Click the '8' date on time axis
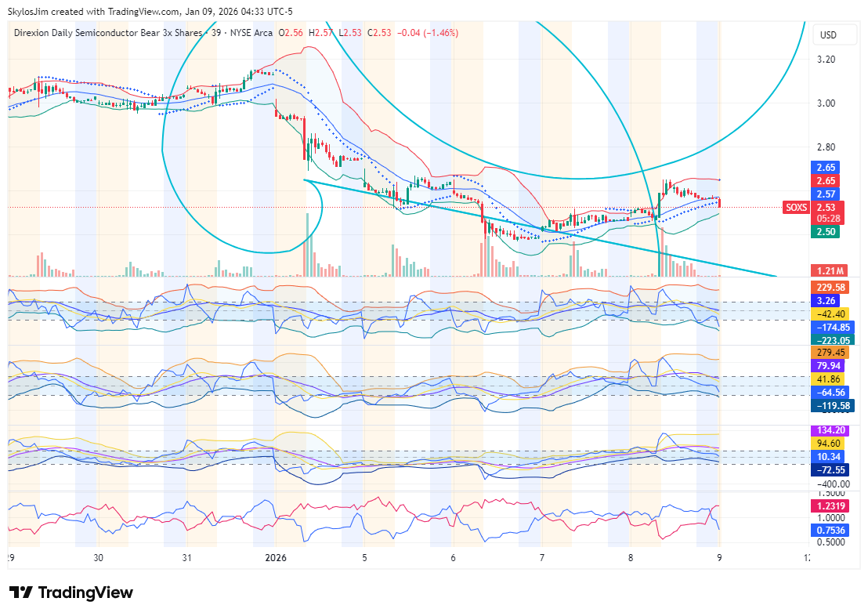Screen dimensions: 868x616 631,558
